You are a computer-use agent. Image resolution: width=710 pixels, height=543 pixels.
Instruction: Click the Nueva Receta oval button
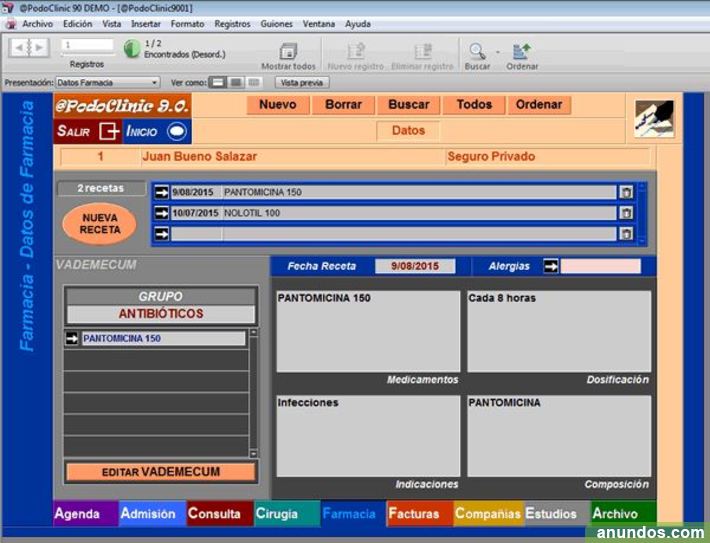[x=100, y=224]
